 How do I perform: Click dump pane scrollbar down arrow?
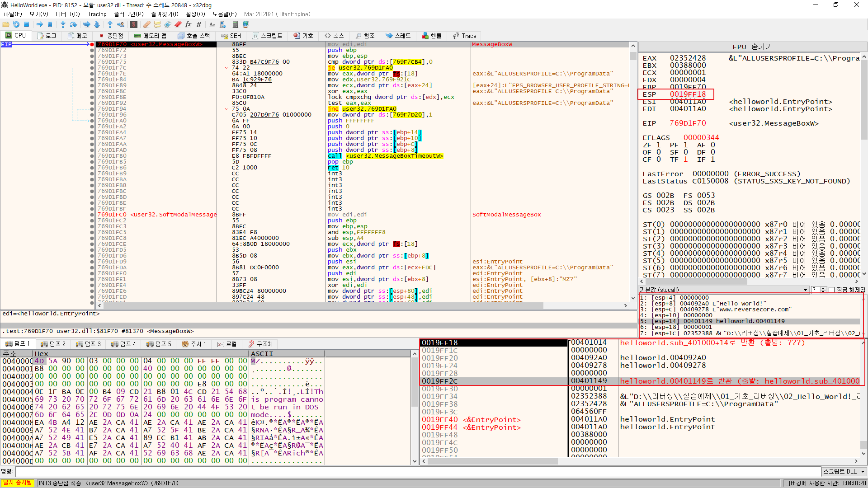[415, 461]
